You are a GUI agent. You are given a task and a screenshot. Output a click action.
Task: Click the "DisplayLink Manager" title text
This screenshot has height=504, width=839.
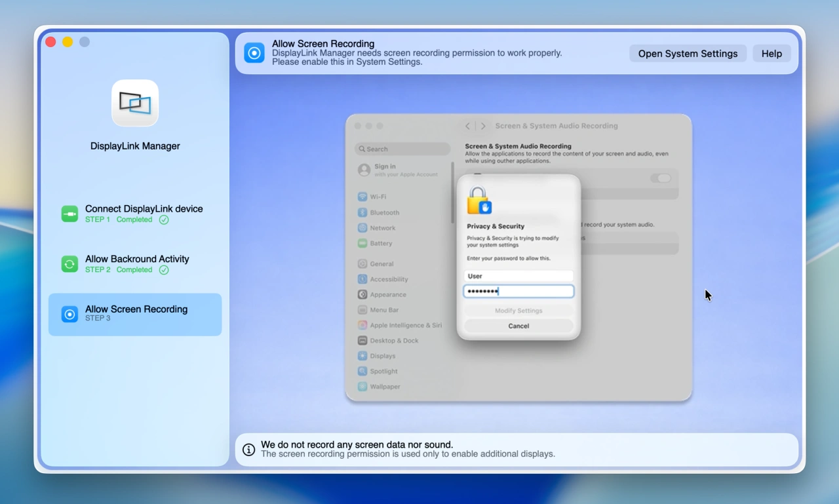click(135, 146)
